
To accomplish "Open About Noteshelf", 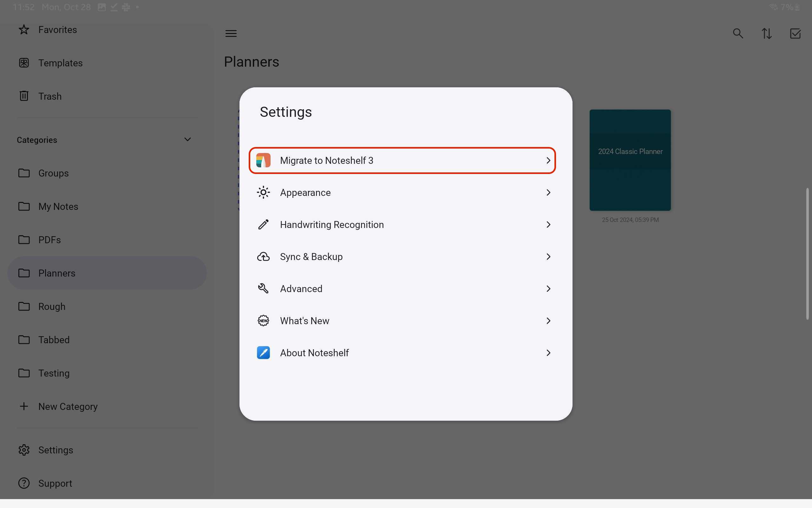I will pyautogui.click(x=402, y=353).
